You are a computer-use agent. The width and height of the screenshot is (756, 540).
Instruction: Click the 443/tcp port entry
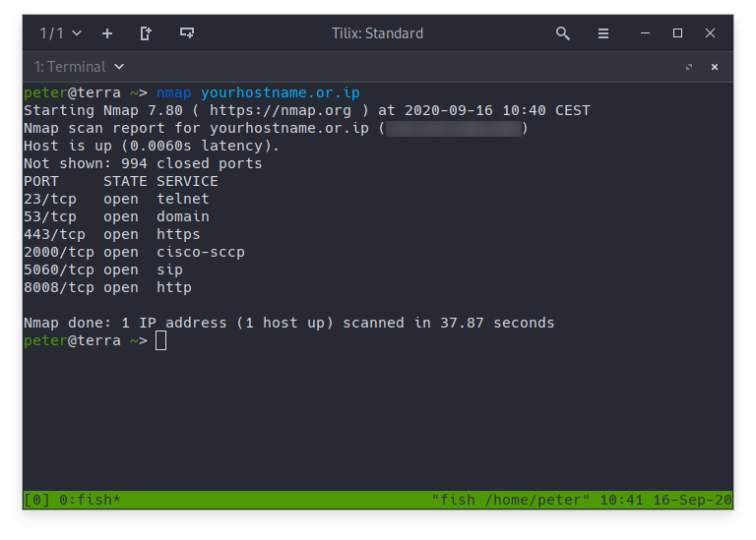pyautogui.click(x=54, y=235)
